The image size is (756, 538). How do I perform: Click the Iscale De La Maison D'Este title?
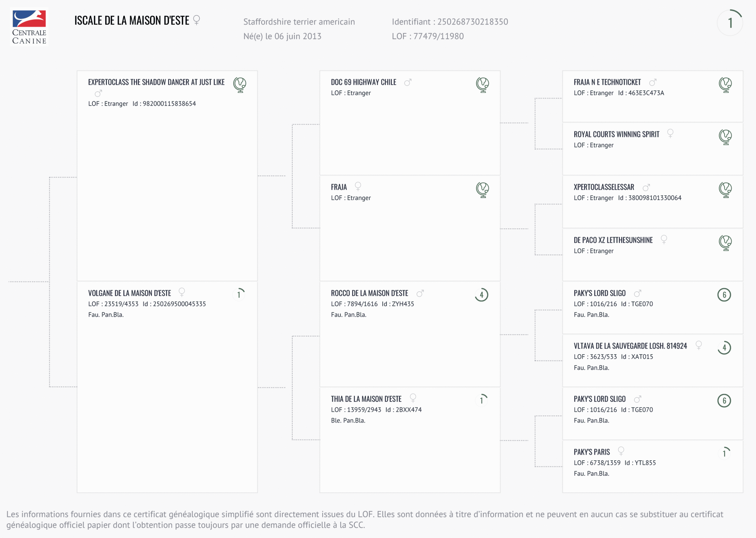pyautogui.click(x=131, y=21)
